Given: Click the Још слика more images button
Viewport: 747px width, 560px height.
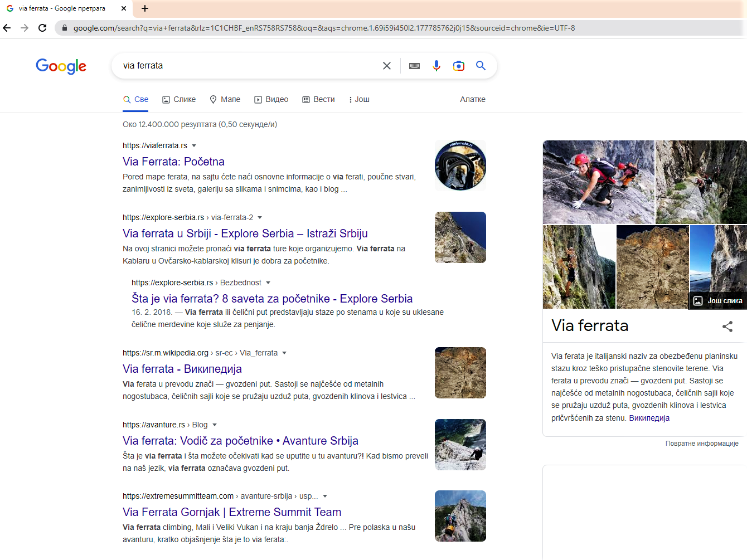Looking at the screenshot, I should (718, 301).
